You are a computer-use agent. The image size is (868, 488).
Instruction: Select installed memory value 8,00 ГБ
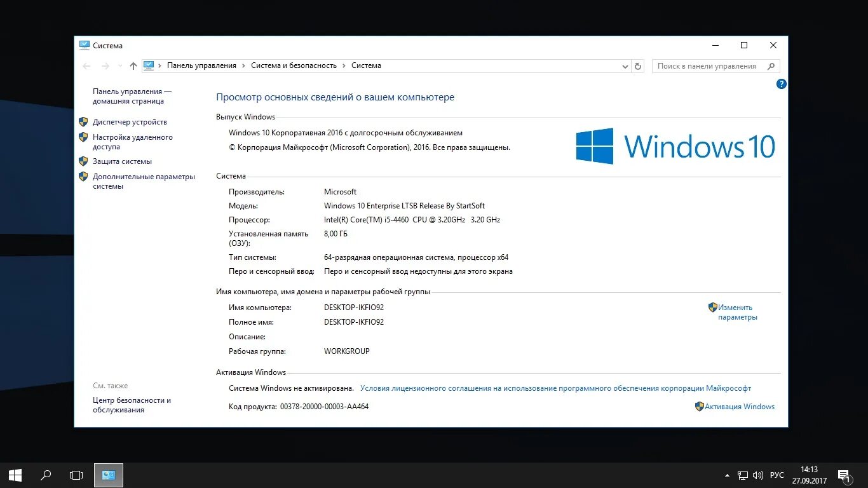coord(336,234)
